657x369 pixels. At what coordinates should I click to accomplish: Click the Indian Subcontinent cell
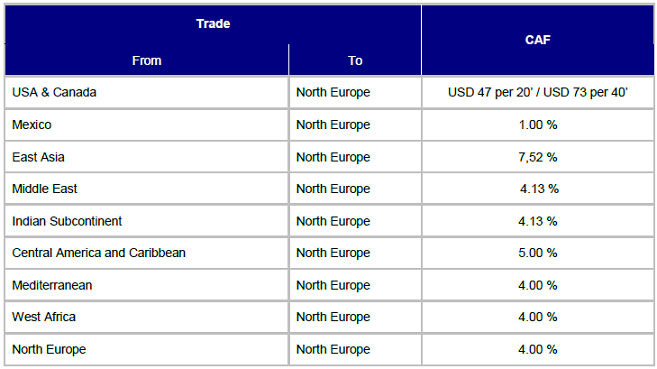click(x=147, y=221)
